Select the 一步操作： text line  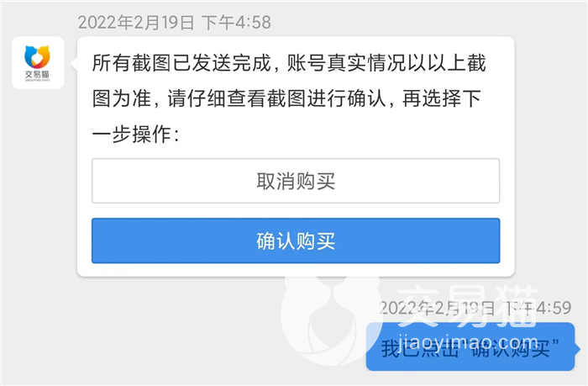click(136, 135)
